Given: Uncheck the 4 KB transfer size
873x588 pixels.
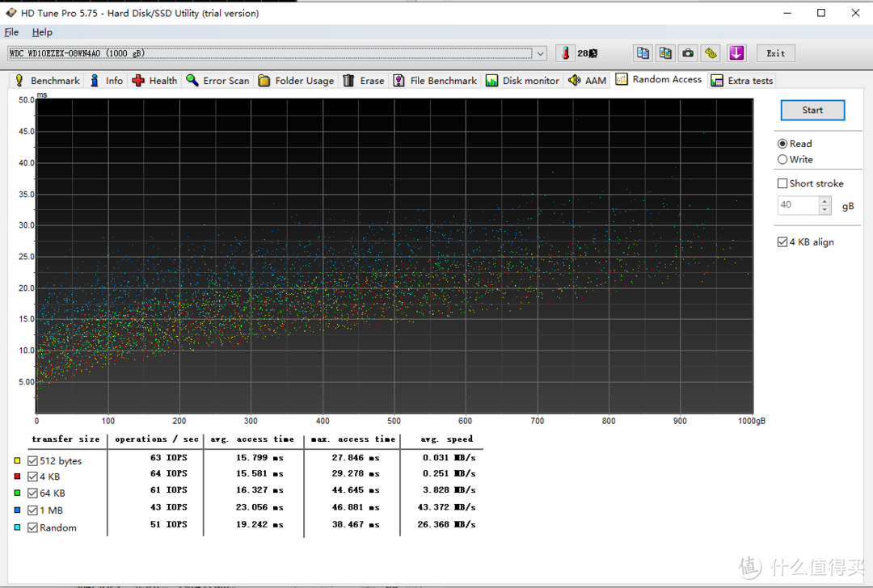Looking at the screenshot, I should (x=32, y=477).
